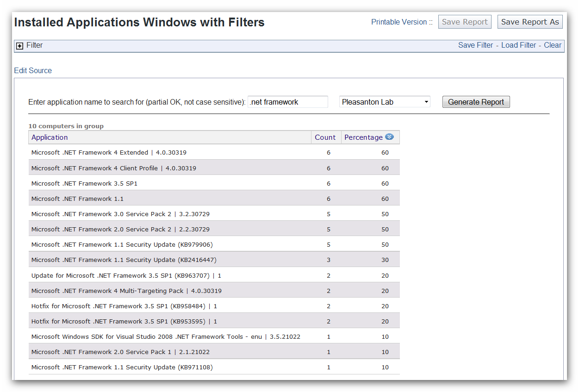Image resolution: width=579 pixels, height=392 pixels.
Task: Click the Save Filter link
Action: [x=475, y=45]
